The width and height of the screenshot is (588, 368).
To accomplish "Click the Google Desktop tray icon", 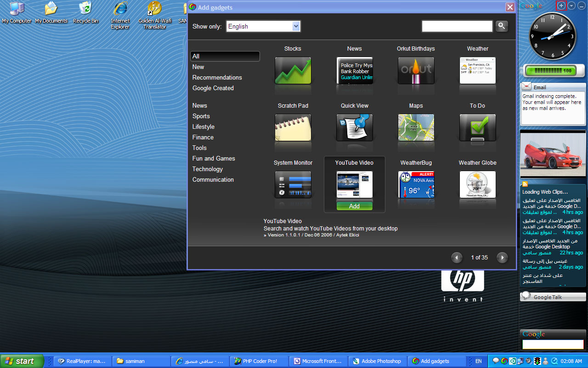I will (504, 361).
